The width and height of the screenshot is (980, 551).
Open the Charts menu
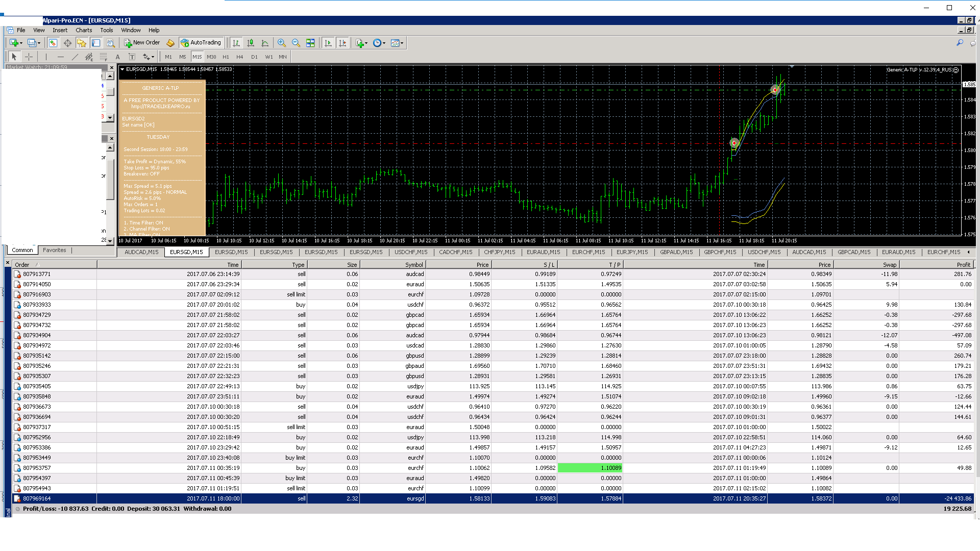pos(84,30)
